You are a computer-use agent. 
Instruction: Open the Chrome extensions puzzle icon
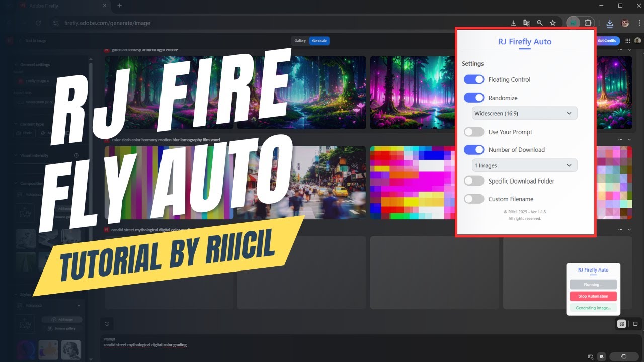[x=588, y=23]
